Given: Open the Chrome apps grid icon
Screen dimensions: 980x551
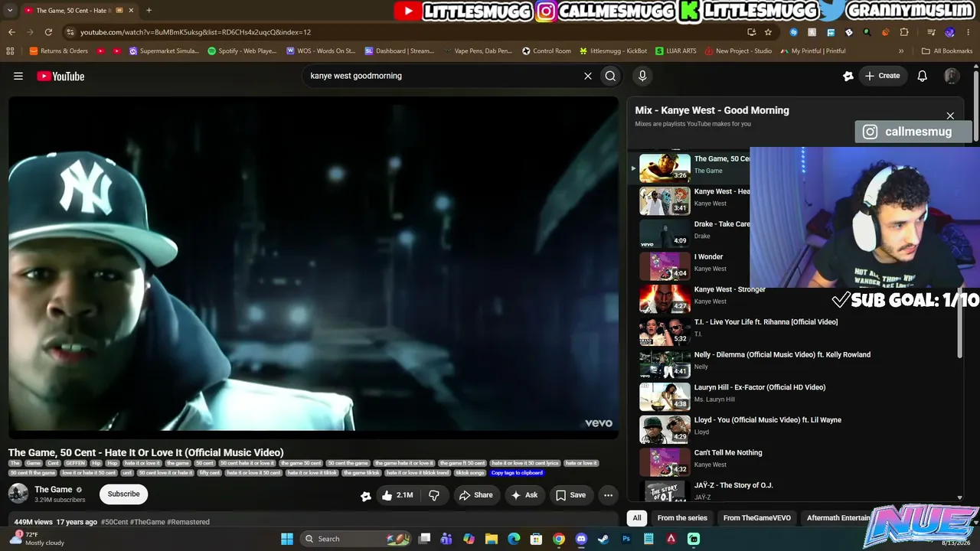Looking at the screenshot, I should (x=10, y=51).
